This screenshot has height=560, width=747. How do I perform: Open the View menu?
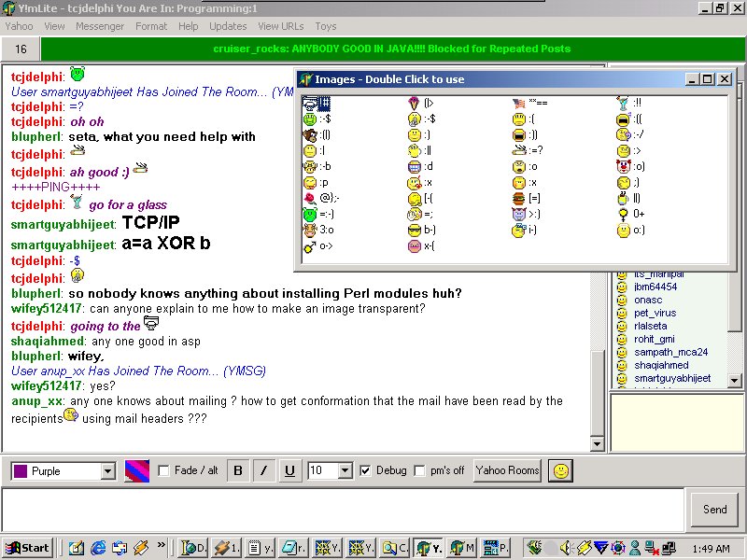[54, 26]
